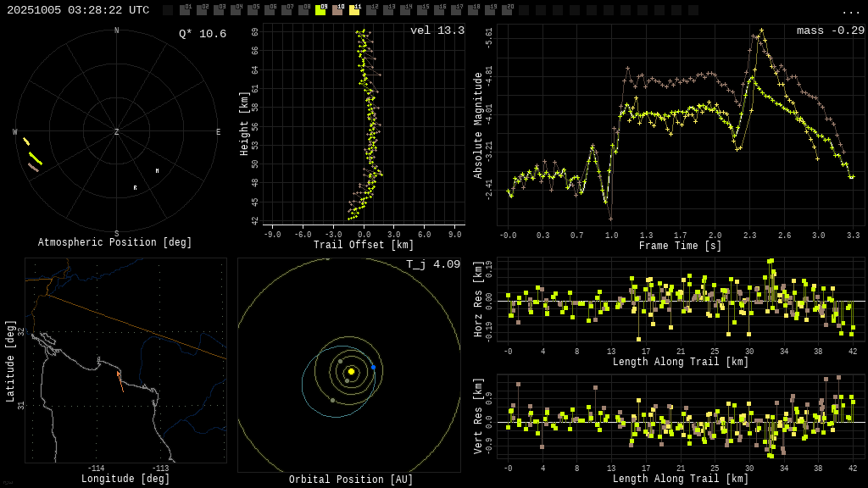
Task: Click the blue Earth dot in orbit plot
Action: coord(373,367)
